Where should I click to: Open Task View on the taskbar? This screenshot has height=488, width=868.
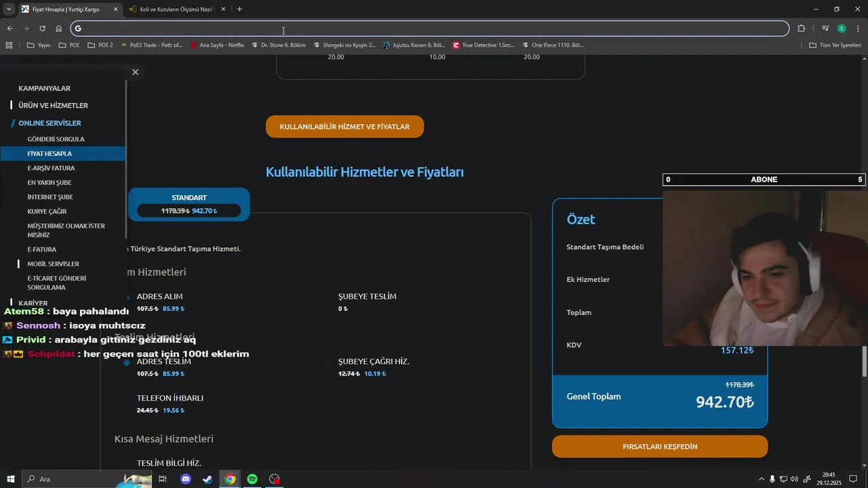point(163,479)
